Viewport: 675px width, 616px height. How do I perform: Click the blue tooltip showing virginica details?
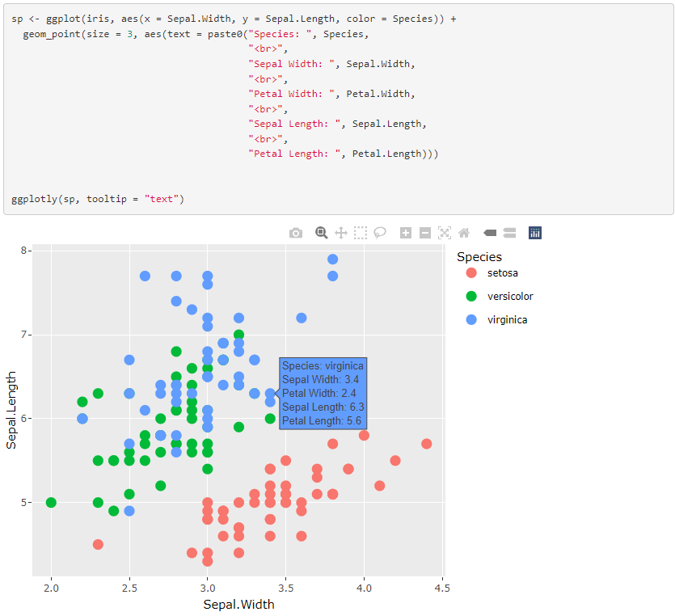point(323,393)
